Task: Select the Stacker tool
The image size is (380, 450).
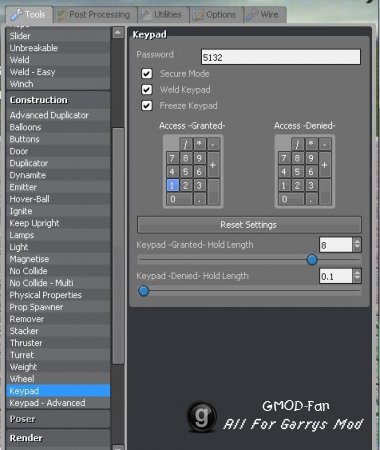Action: [58, 331]
